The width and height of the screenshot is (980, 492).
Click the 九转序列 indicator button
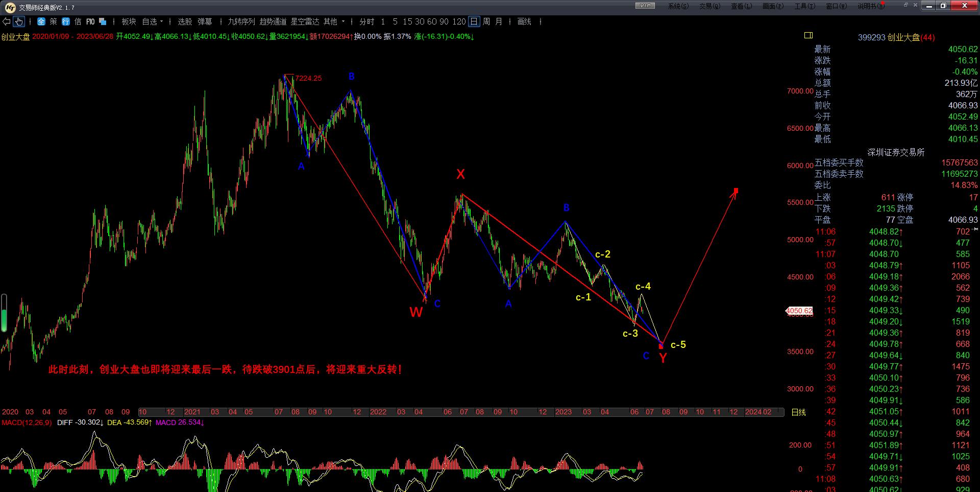coord(241,21)
